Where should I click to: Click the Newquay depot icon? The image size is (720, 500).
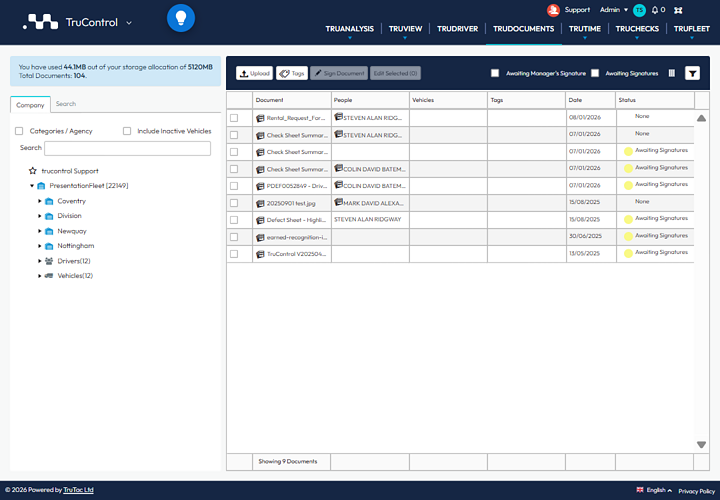click(x=49, y=231)
